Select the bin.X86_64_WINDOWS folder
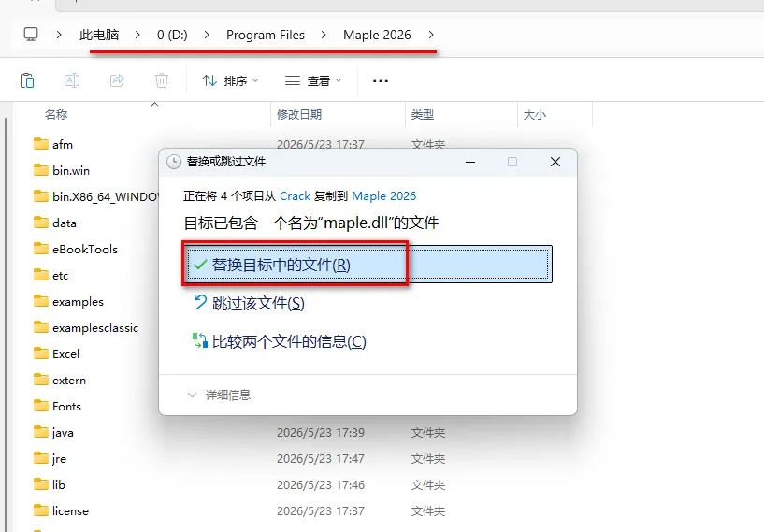The width and height of the screenshot is (764, 532). click(x=106, y=197)
